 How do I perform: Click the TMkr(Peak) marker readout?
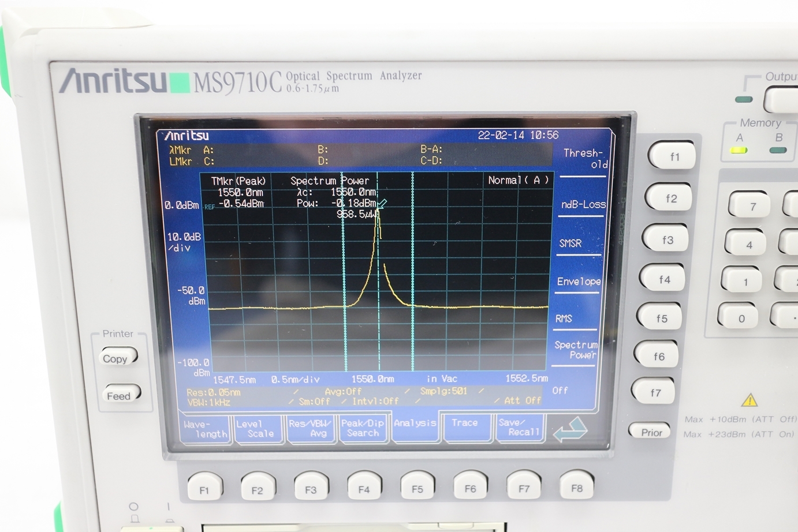[x=238, y=181]
